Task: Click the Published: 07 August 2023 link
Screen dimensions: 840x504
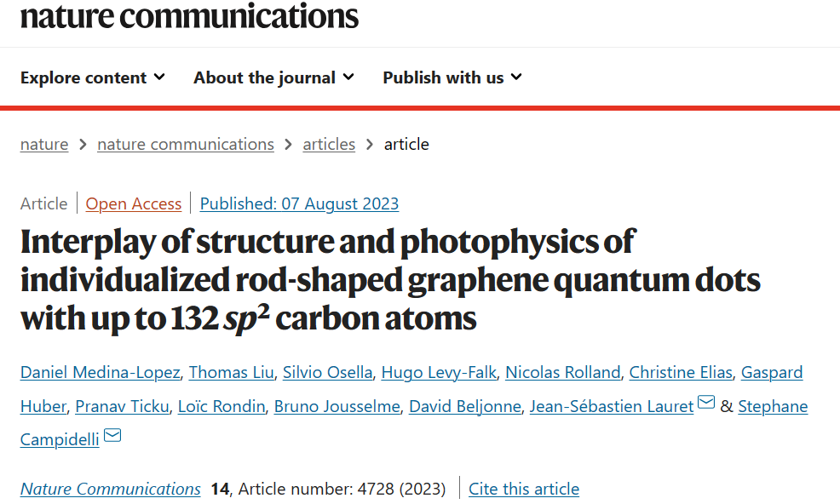Action: 300,203
